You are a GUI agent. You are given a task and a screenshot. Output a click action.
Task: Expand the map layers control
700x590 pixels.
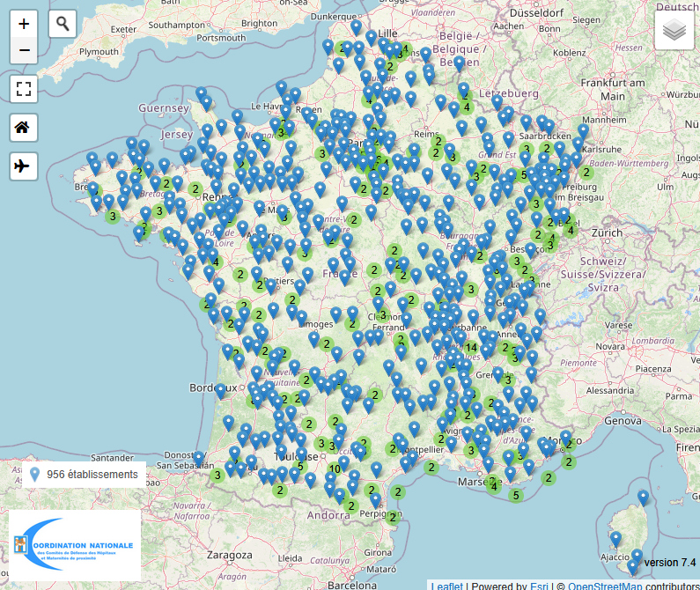(x=674, y=31)
